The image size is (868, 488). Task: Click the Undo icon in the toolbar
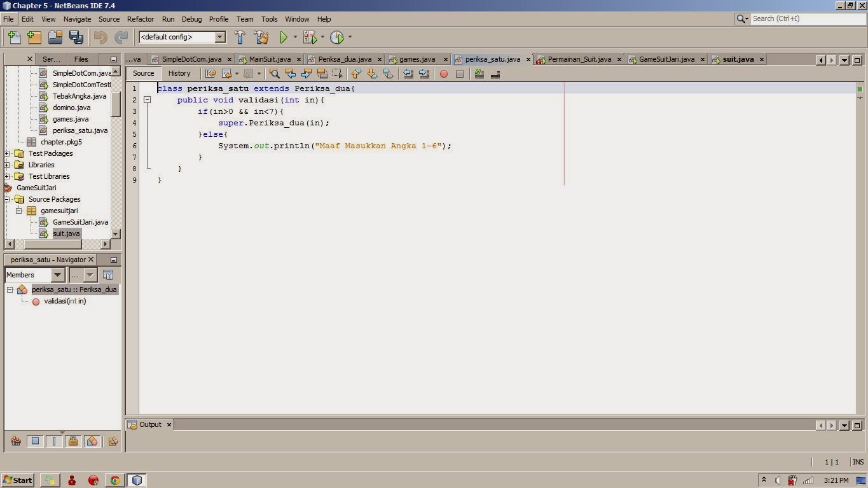pyautogui.click(x=100, y=37)
